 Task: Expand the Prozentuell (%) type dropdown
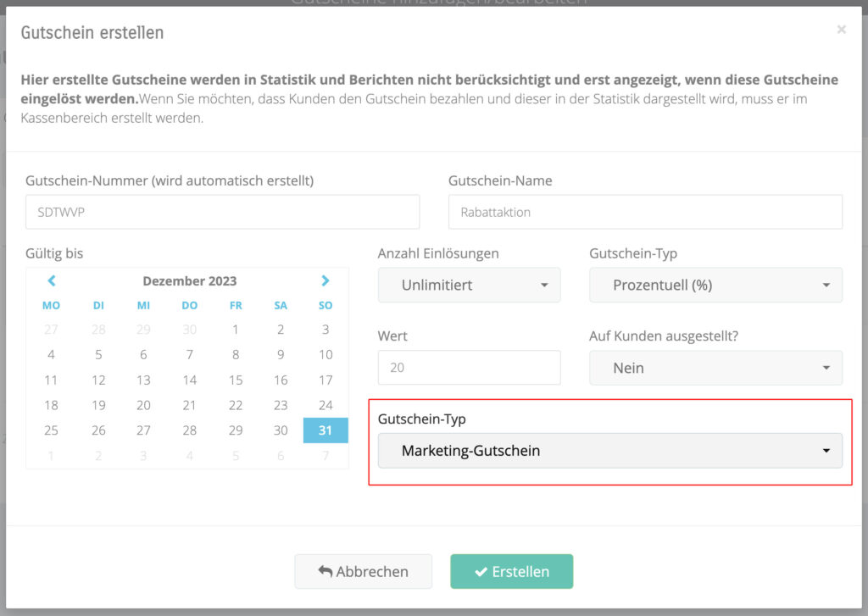point(715,286)
